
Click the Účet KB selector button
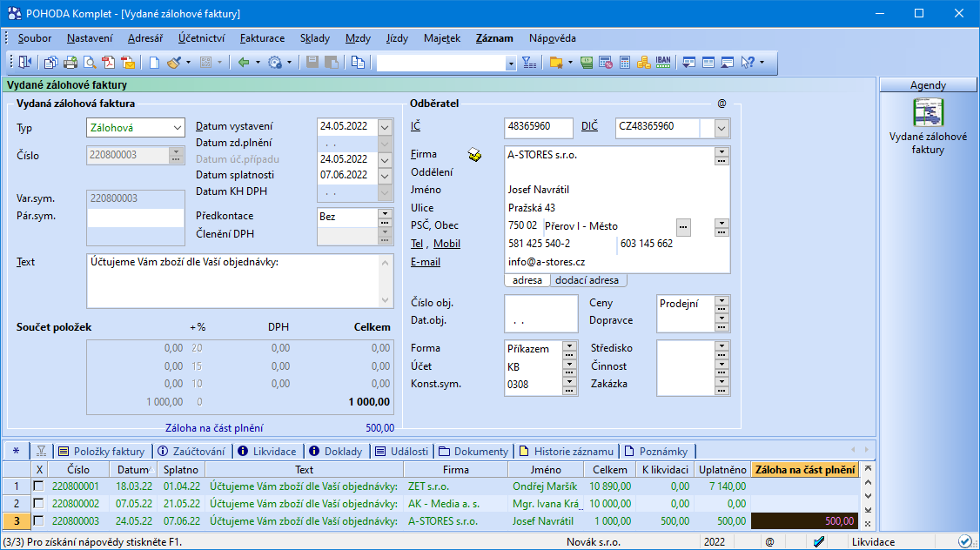pyautogui.click(x=568, y=367)
